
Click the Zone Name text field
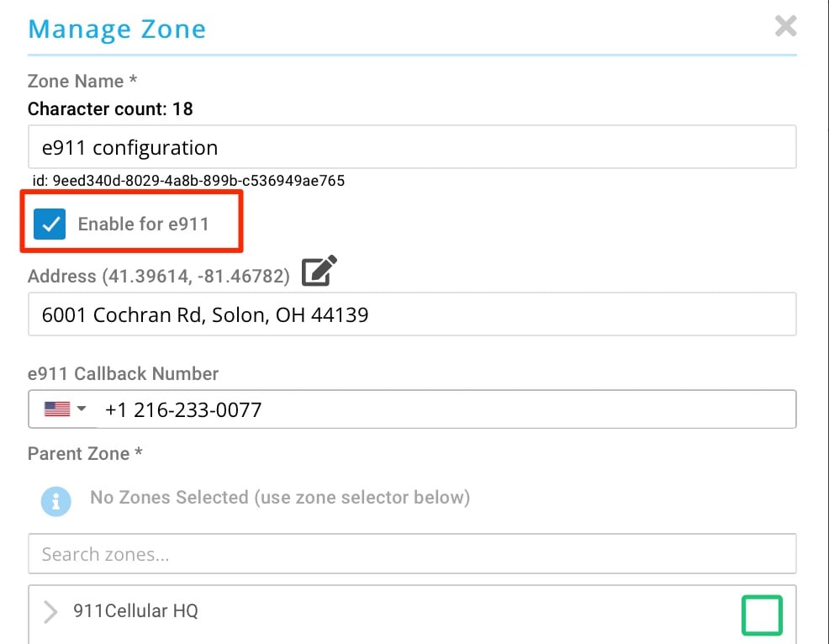point(412,148)
